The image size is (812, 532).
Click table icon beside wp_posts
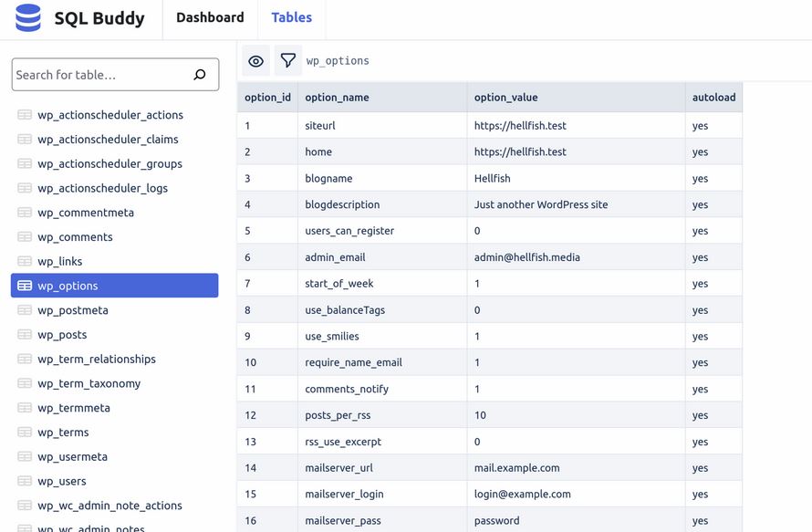pyautogui.click(x=25, y=334)
